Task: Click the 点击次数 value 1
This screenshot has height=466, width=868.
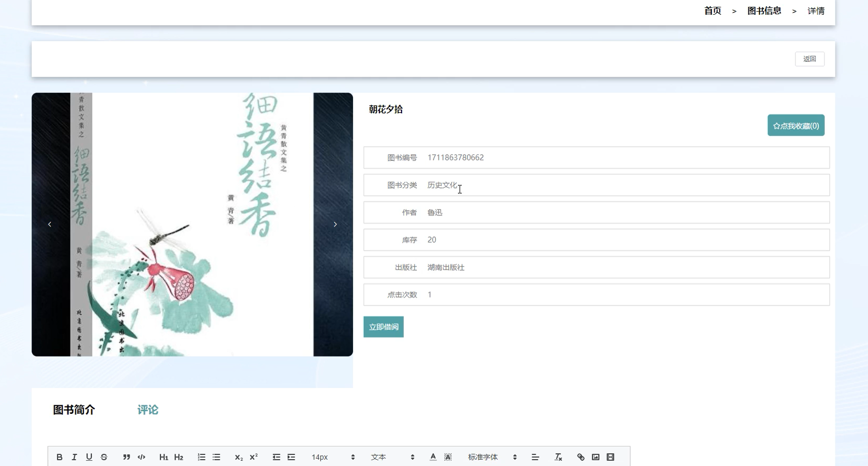Action: pos(430,295)
